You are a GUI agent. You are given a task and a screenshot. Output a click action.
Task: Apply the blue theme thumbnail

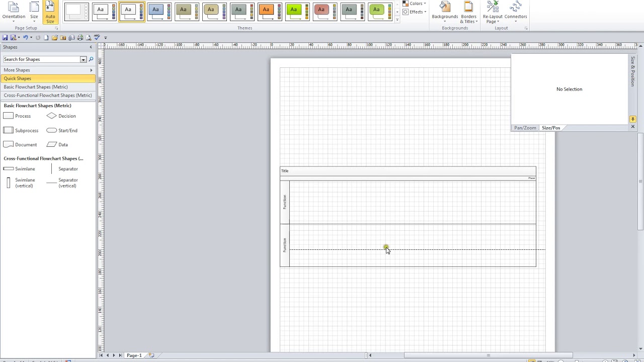(x=159, y=12)
